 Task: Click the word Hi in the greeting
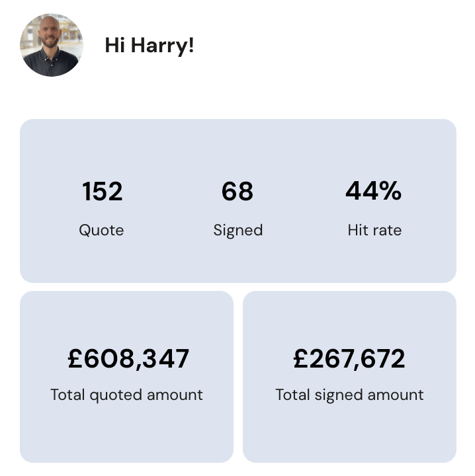click(x=114, y=46)
